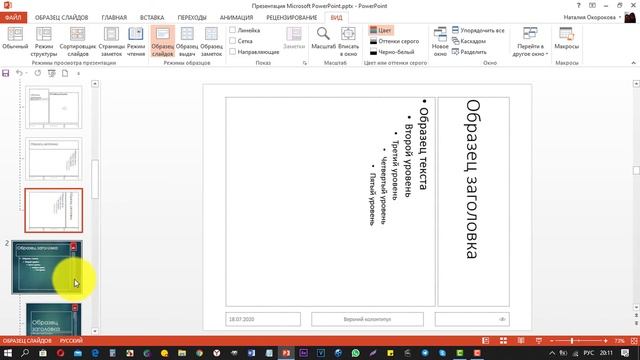
Task: Select Grayscale (Оттенки серого) mode
Action: point(394,41)
